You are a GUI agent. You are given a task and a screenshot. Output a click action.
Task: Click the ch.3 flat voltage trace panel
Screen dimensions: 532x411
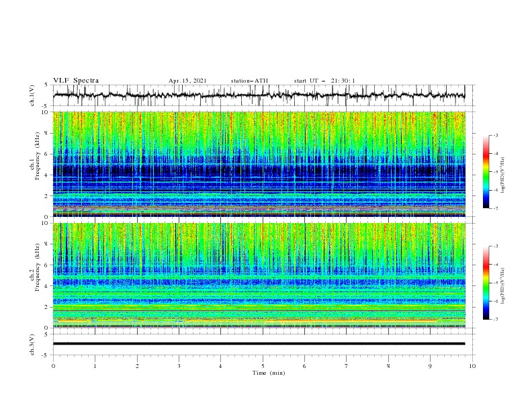[263, 345]
